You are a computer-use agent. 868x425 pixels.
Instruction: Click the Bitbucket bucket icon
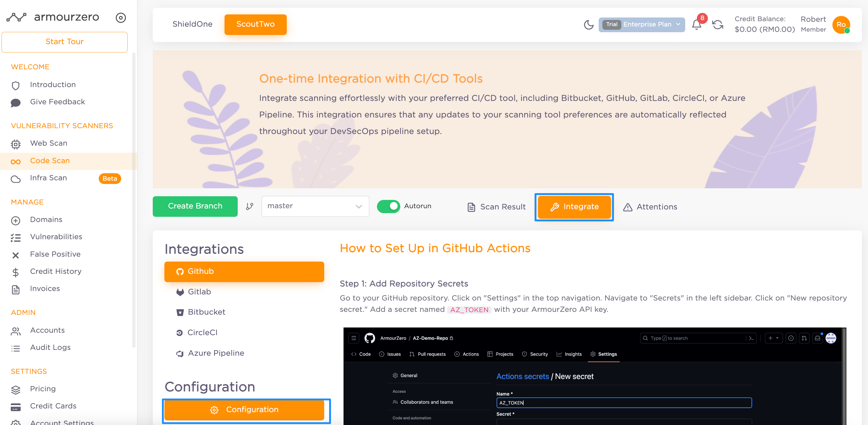(x=180, y=312)
